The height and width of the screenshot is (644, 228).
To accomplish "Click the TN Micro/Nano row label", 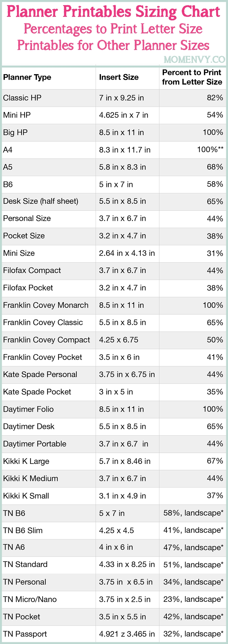I will (30, 599).
